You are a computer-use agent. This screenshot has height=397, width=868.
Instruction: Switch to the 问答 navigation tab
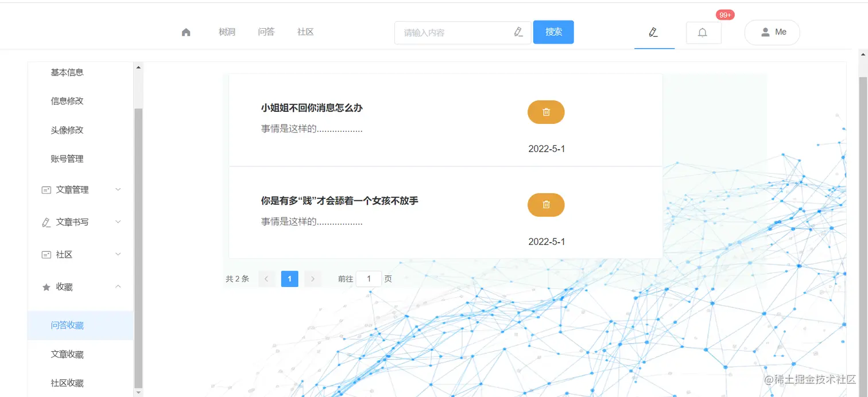(x=266, y=32)
